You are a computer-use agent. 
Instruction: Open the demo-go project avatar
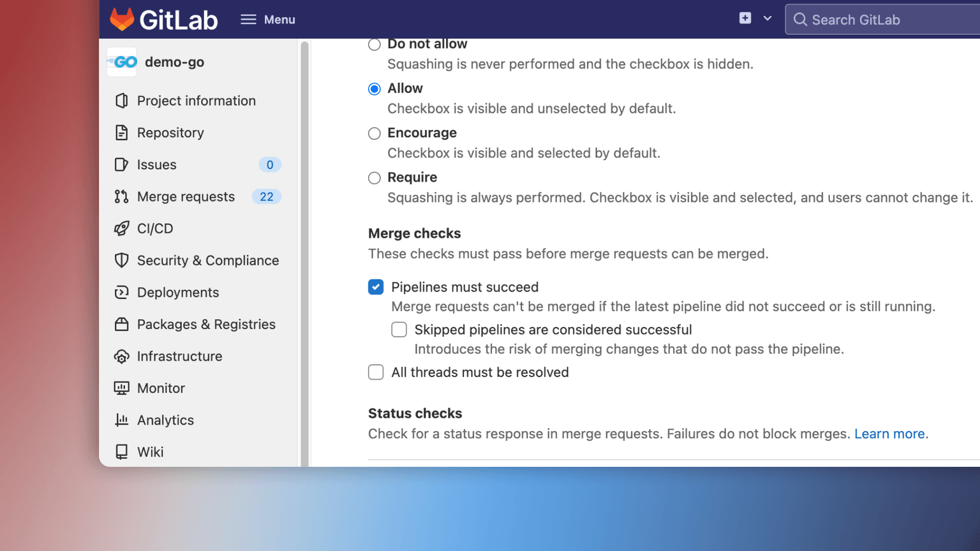[x=122, y=62]
